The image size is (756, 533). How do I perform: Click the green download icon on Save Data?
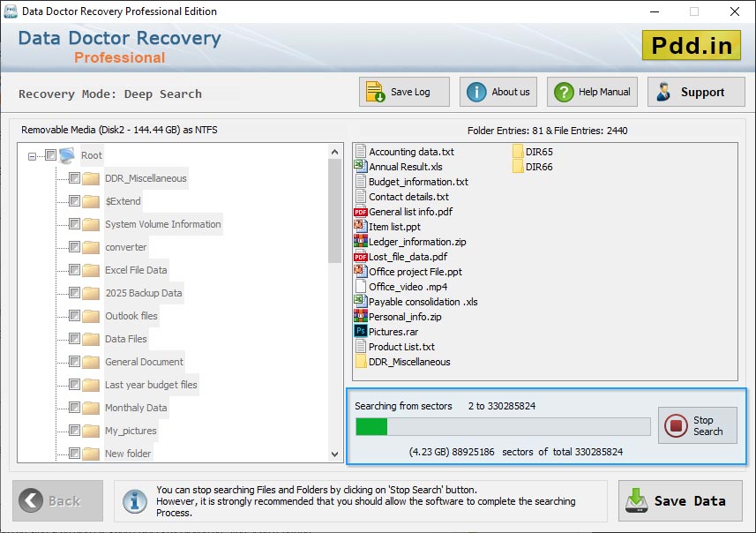[x=636, y=500]
